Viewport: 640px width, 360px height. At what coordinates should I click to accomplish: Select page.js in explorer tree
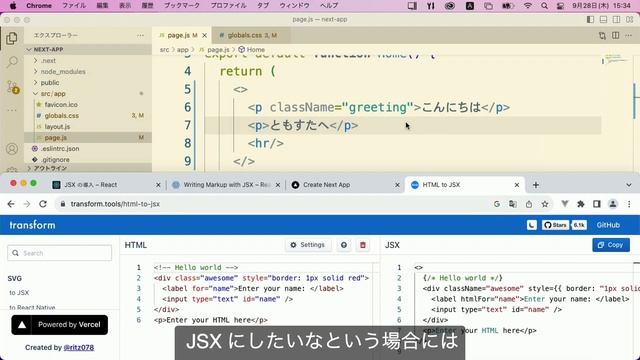[88, 138]
